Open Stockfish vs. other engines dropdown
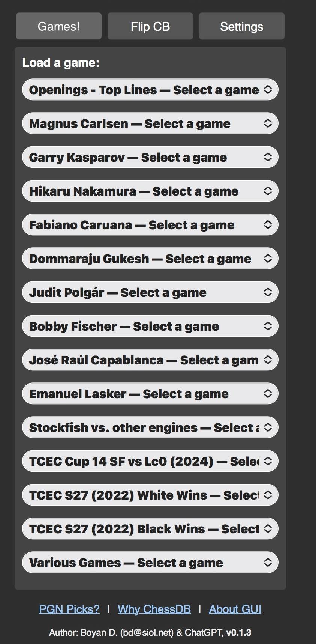 pyautogui.click(x=150, y=427)
